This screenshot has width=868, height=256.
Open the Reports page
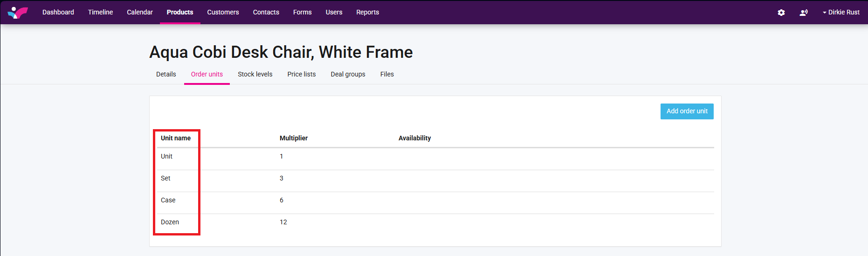pos(367,13)
